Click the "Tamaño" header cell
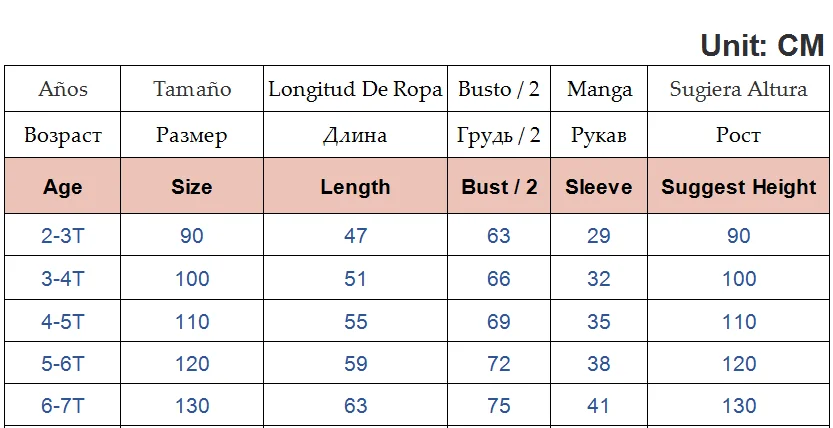This screenshot has width=833, height=428. point(192,89)
